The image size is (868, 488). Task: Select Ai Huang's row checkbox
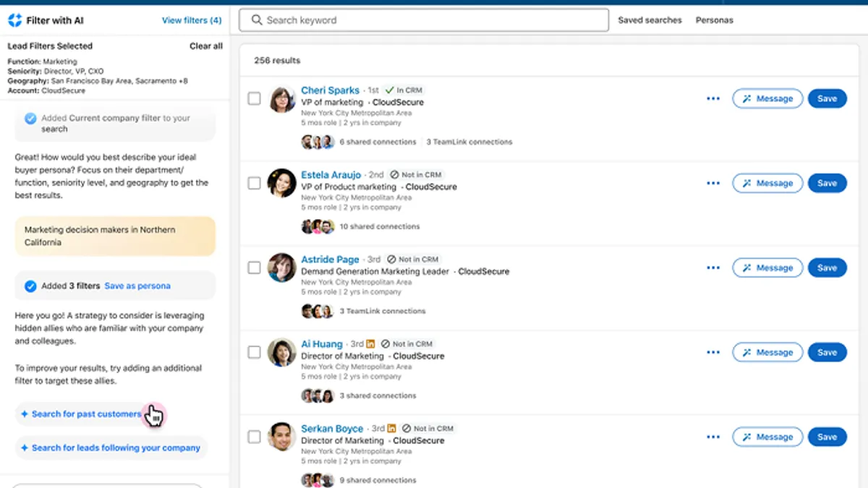[x=254, y=352]
